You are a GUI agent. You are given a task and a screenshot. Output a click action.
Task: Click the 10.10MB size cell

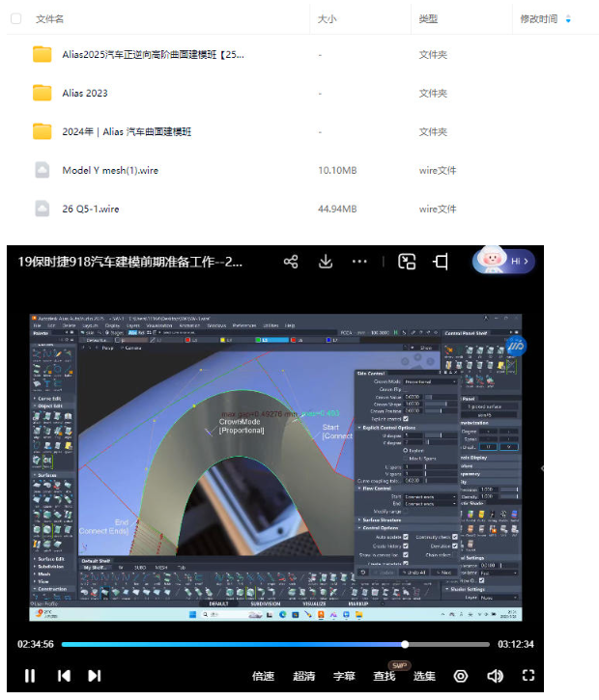point(337,171)
